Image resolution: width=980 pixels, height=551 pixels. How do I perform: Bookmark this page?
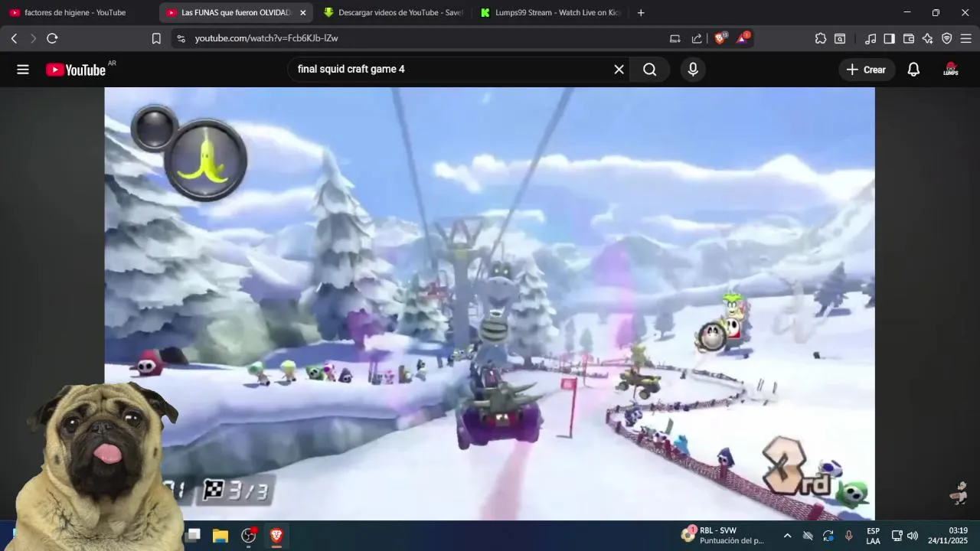(156, 38)
